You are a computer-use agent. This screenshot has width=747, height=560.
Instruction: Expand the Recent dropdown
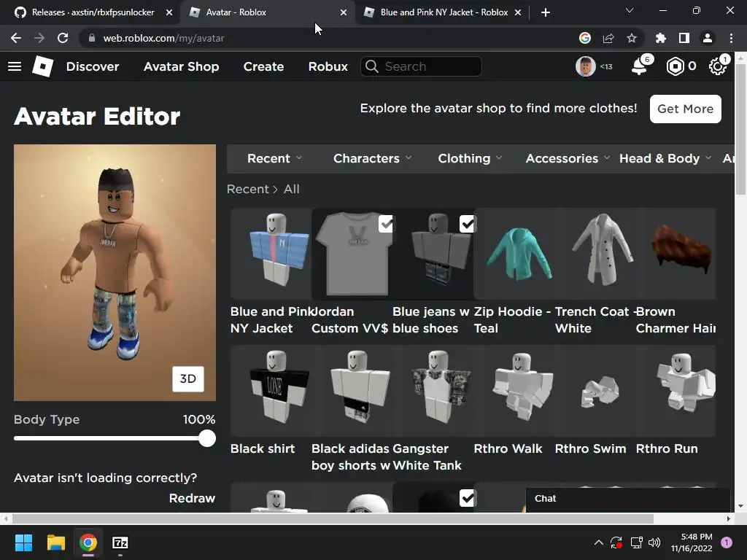[274, 158]
